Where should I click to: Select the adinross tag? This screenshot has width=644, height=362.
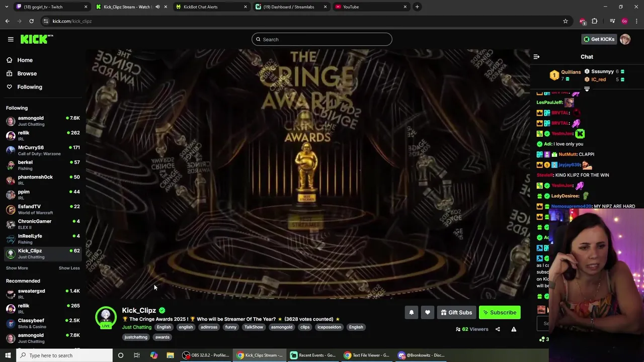tap(209, 327)
